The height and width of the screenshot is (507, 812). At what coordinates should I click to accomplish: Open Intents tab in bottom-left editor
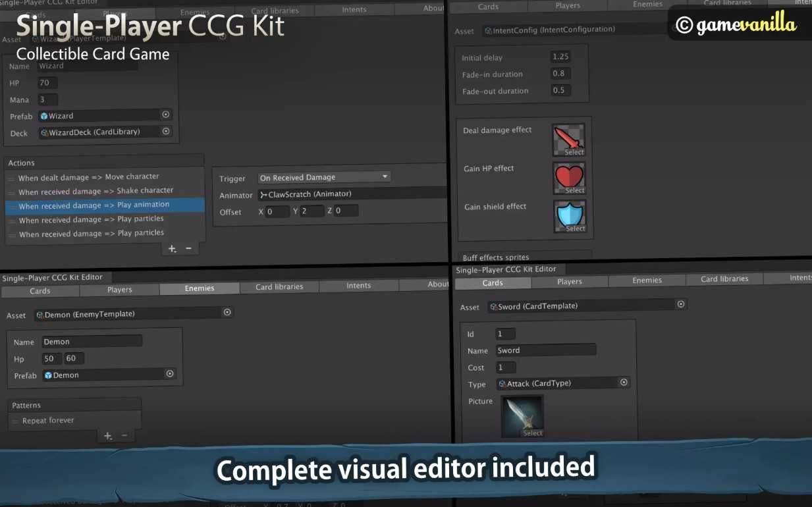pyautogui.click(x=359, y=286)
